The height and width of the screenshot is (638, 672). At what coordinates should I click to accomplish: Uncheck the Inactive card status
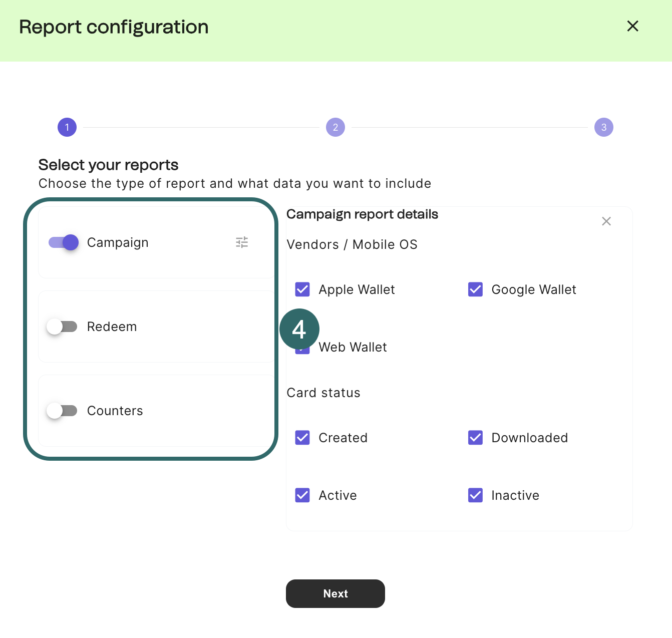point(475,495)
